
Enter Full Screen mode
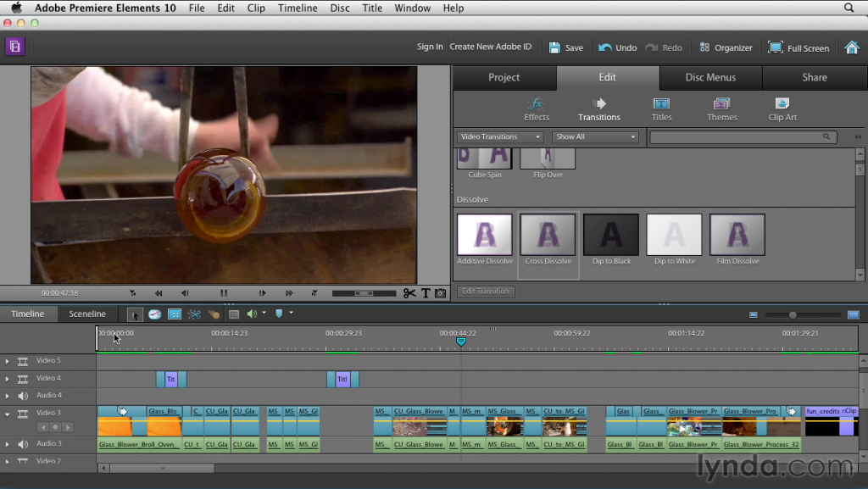(798, 47)
